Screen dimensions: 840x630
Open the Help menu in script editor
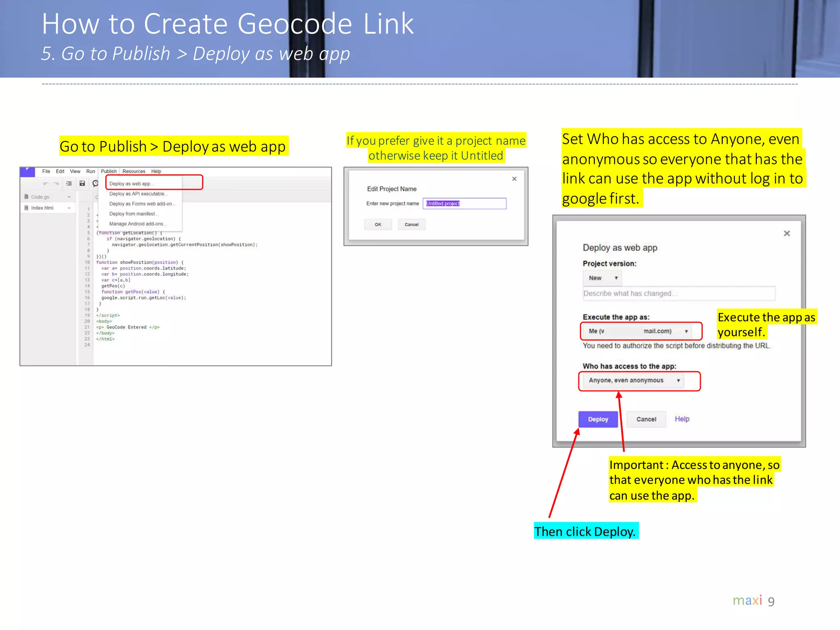pos(156,171)
